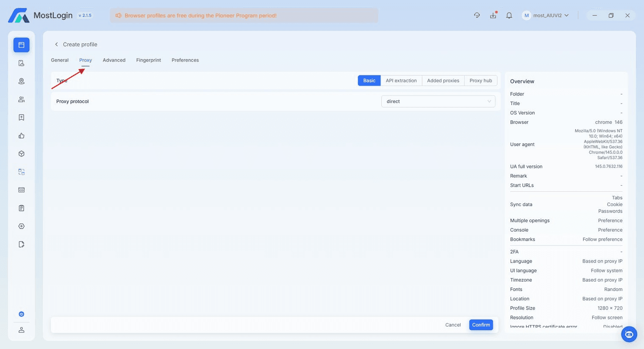
Task: Select the Basic proxy type
Action: coord(369,81)
